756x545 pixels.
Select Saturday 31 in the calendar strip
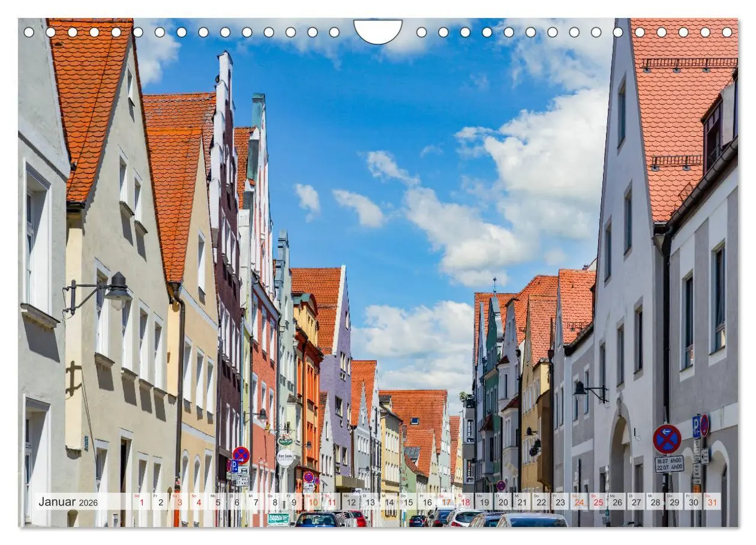(x=713, y=502)
